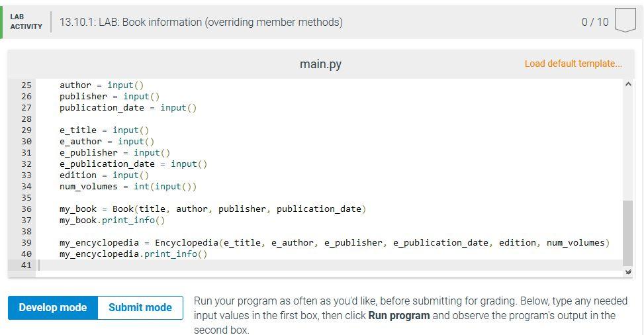Click line number 36 in the gutter
This screenshot has width=644, height=335.
coord(26,209)
